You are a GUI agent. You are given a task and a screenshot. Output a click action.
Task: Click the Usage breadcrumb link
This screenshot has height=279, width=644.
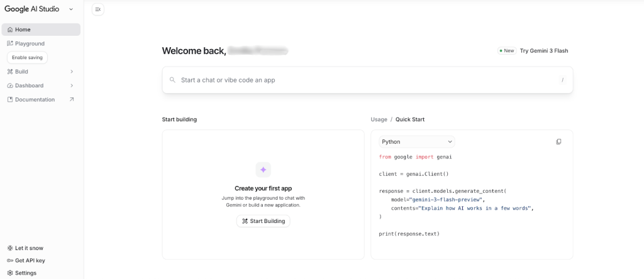(379, 119)
